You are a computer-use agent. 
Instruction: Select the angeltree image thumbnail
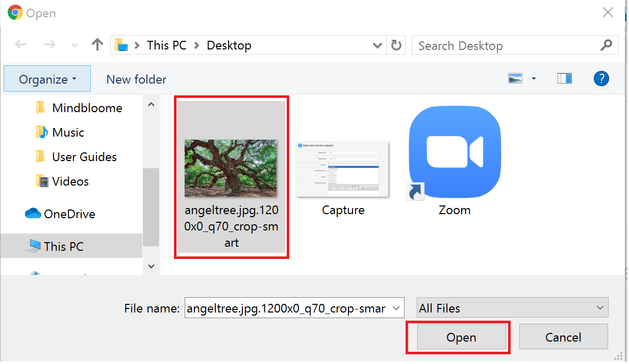point(231,169)
